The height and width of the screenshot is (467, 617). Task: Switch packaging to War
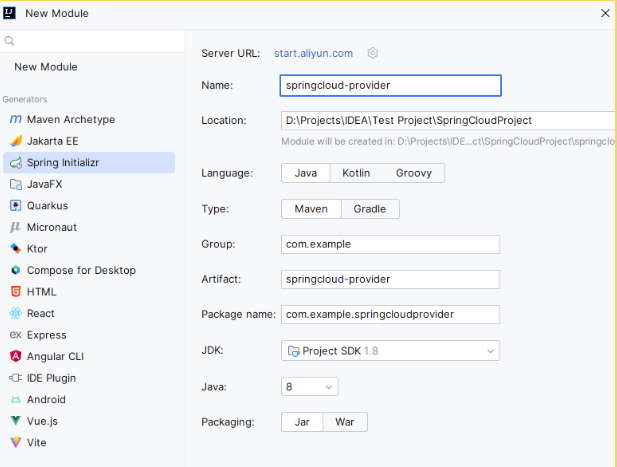(x=345, y=422)
